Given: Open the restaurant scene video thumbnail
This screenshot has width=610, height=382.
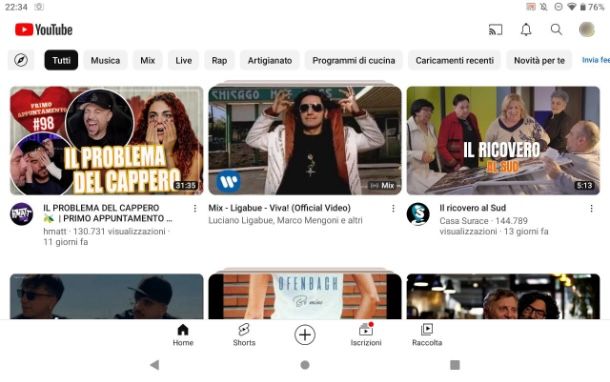Looking at the screenshot, I should point(503,296).
